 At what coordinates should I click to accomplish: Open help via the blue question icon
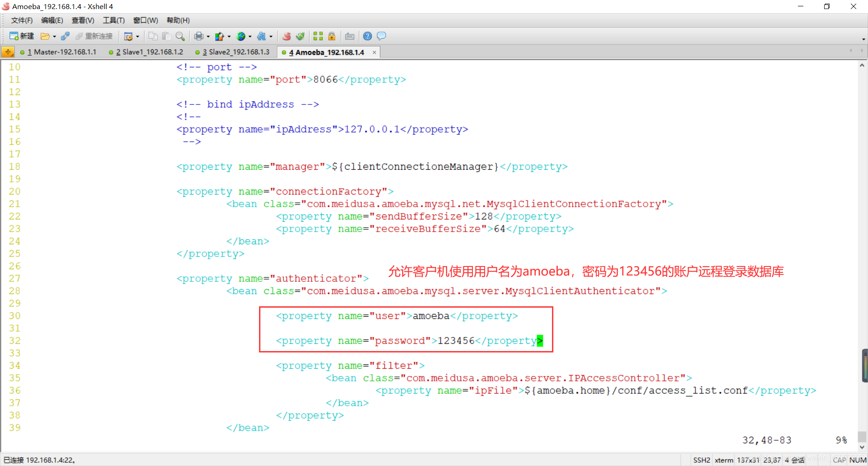pyautogui.click(x=368, y=36)
